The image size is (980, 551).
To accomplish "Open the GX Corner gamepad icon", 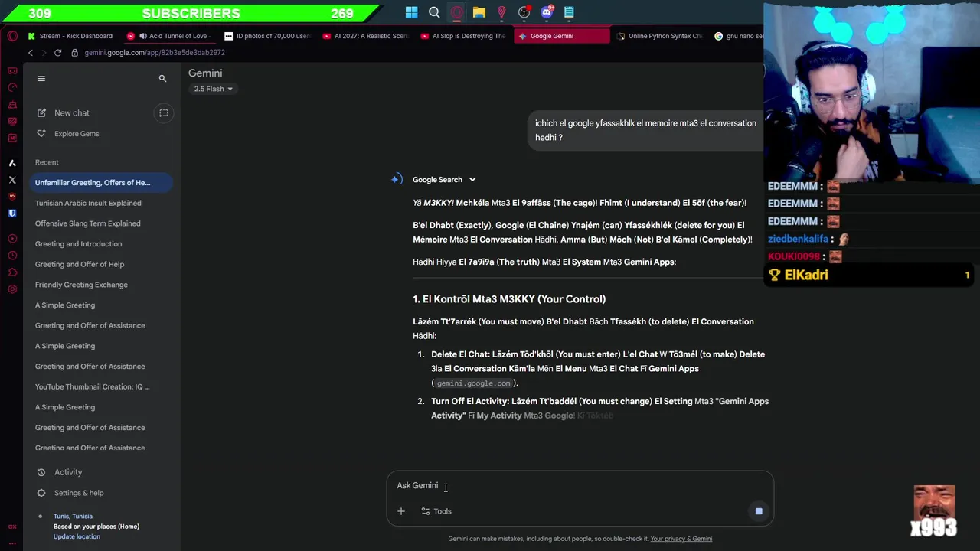I will [12, 71].
